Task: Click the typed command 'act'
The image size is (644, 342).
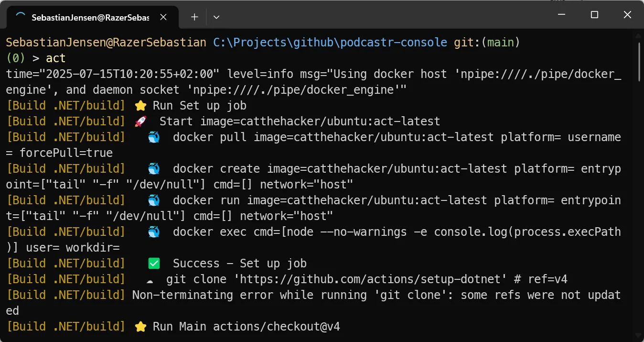Action: coord(56,58)
